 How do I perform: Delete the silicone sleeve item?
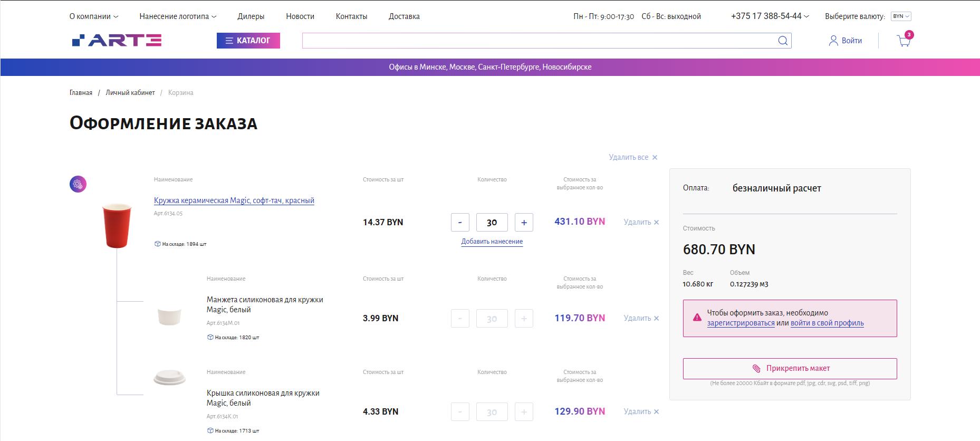(641, 318)
